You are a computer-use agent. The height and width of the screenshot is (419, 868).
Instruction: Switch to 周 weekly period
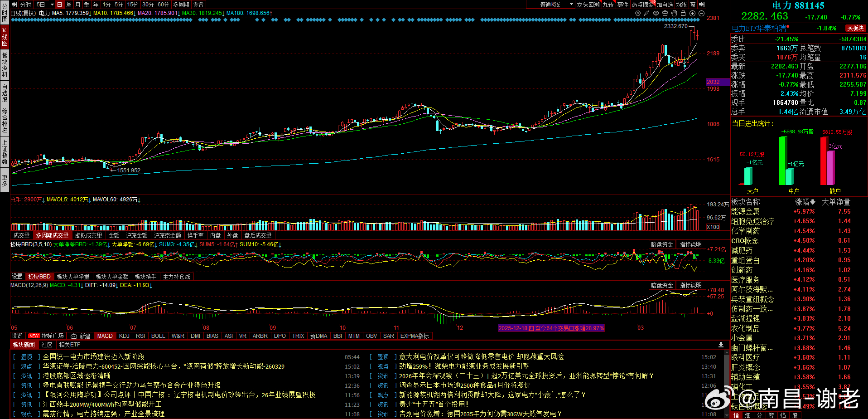(68, 5)
